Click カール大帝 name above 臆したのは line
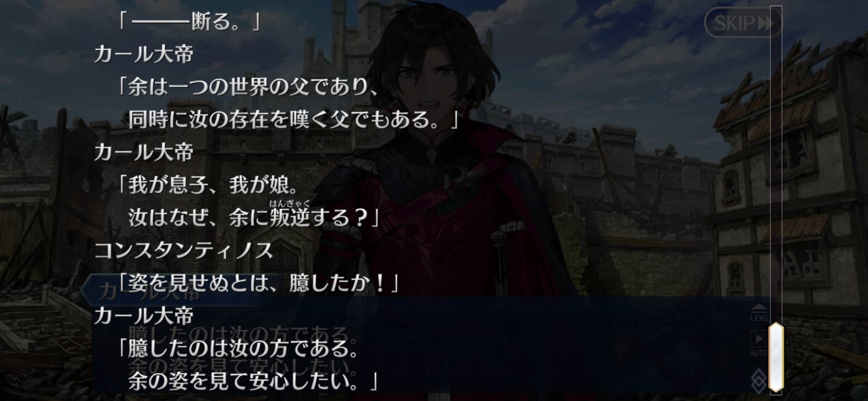The width and height of the screenshot is (868, 401). click(143, 316)
